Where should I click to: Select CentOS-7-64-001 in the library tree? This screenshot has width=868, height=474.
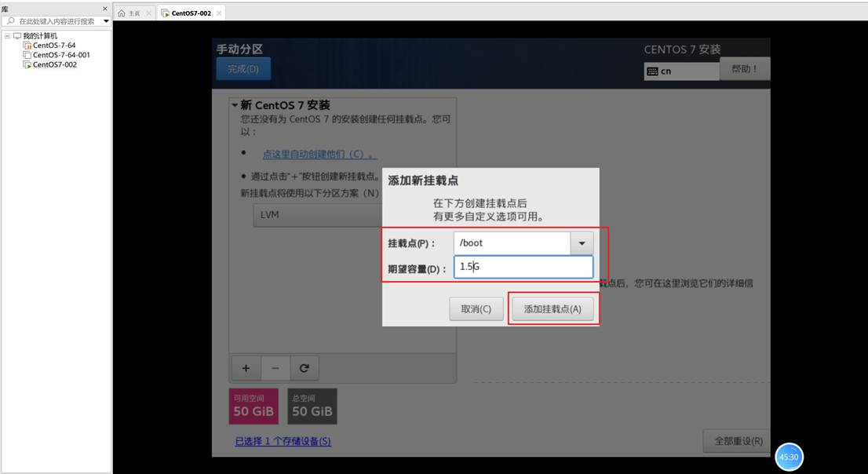[x=61, y=55]
